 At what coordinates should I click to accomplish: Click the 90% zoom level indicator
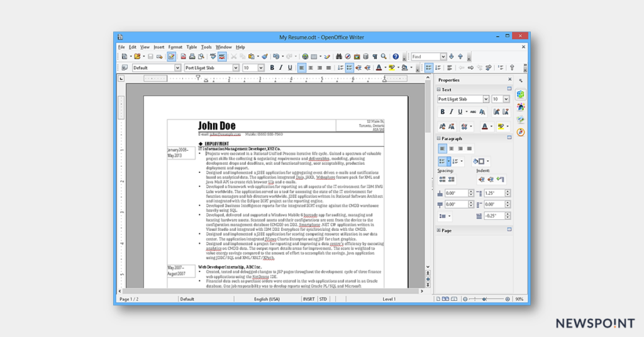519,299
